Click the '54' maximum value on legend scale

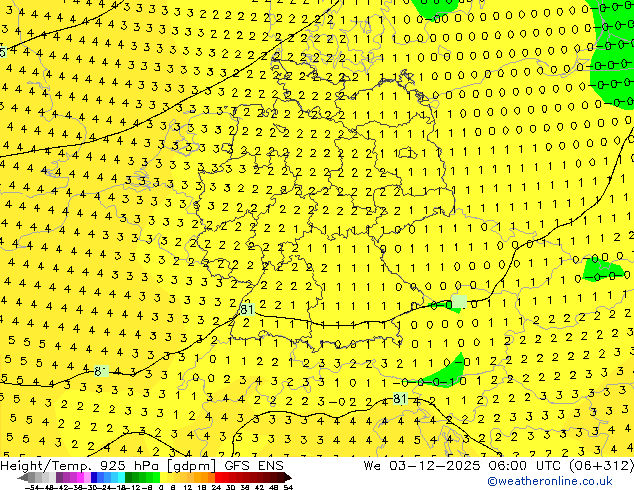288,487
